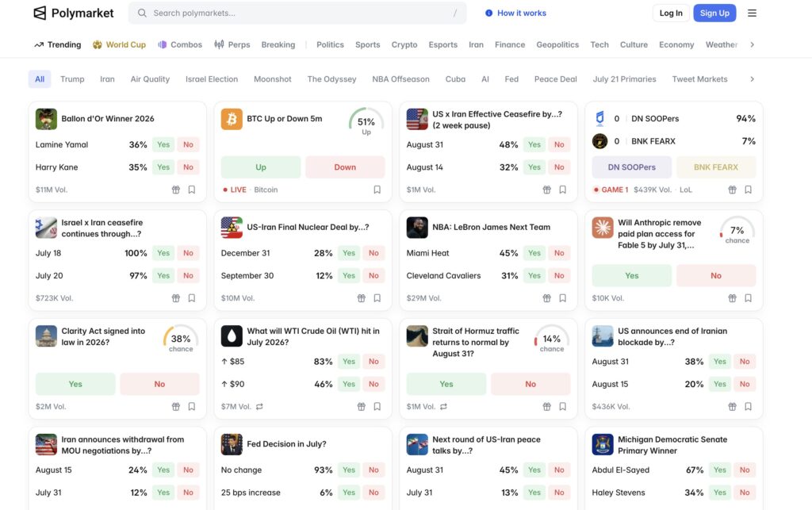Click the Polymarket logo

(73, 13)
